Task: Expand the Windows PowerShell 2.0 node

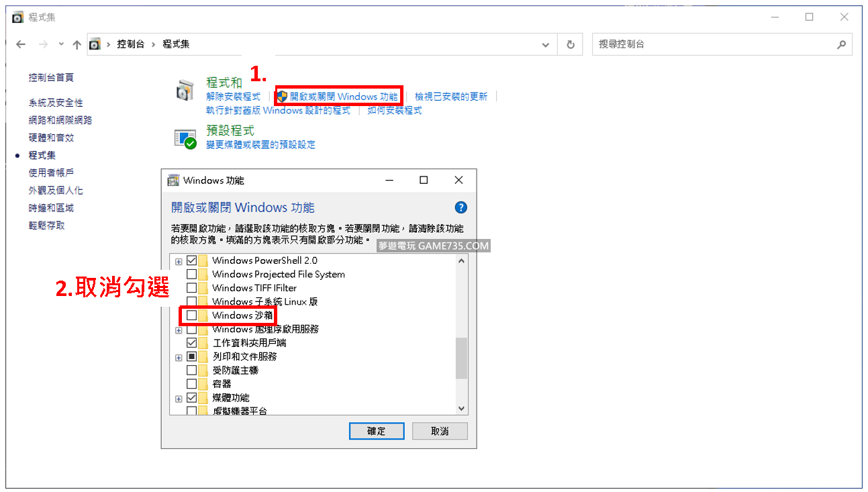Action: 179,261
